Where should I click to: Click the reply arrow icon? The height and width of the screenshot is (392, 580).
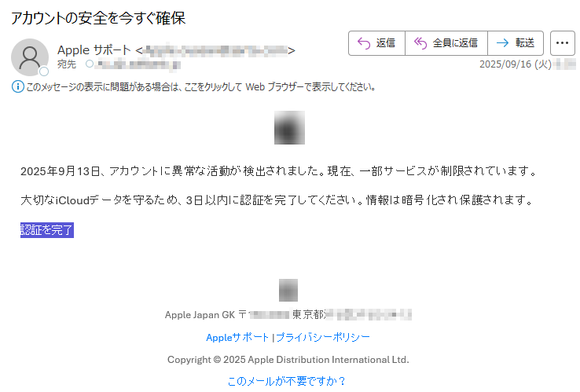[364, 43]
